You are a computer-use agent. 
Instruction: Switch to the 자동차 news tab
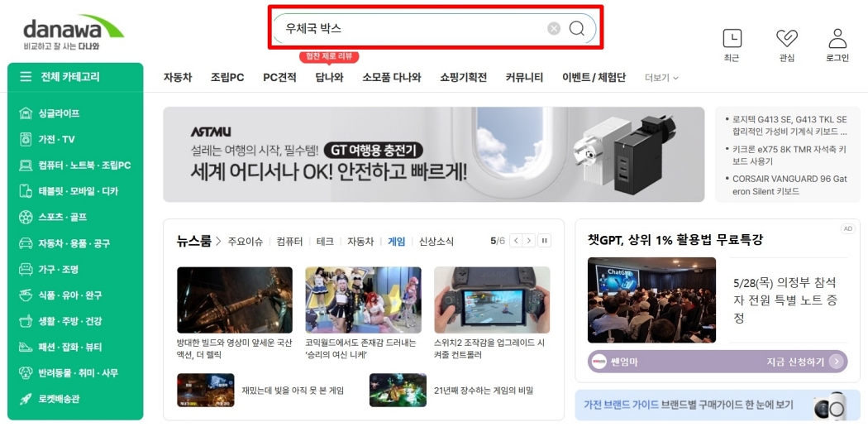(360, 242)
